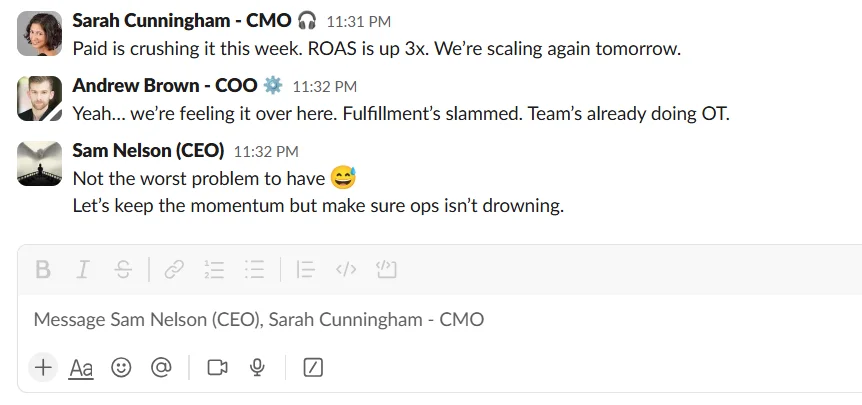Open the emoji picker
This screenshot has width=862, height=405.
[x=121, y=367]
